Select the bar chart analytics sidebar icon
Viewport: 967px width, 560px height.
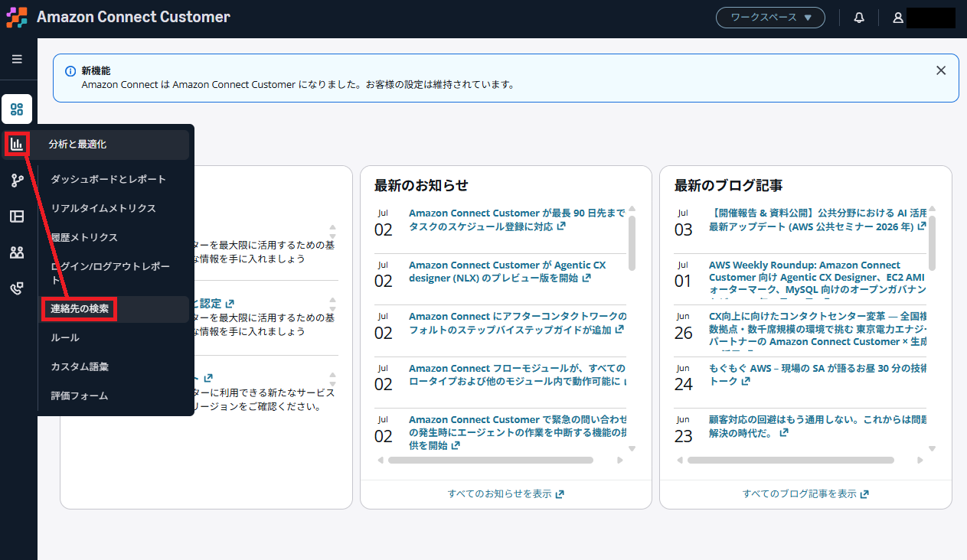tap(17, 144)
